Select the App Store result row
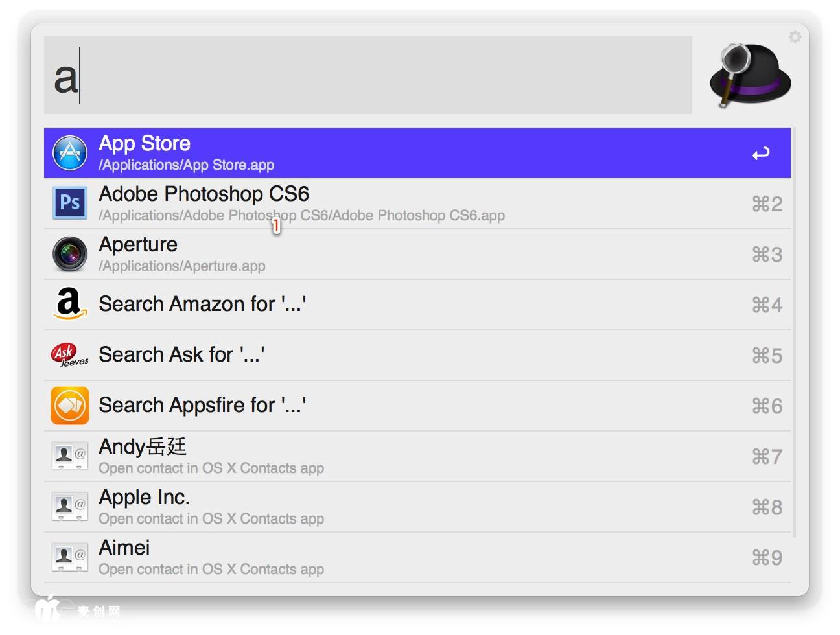The image size is (840, 635). pyautogui.click(x=415, y=153)
